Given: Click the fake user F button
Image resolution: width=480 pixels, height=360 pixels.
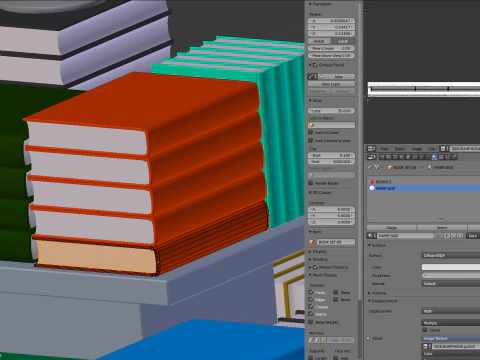Looking at the screenshot, I should (447, 236).
